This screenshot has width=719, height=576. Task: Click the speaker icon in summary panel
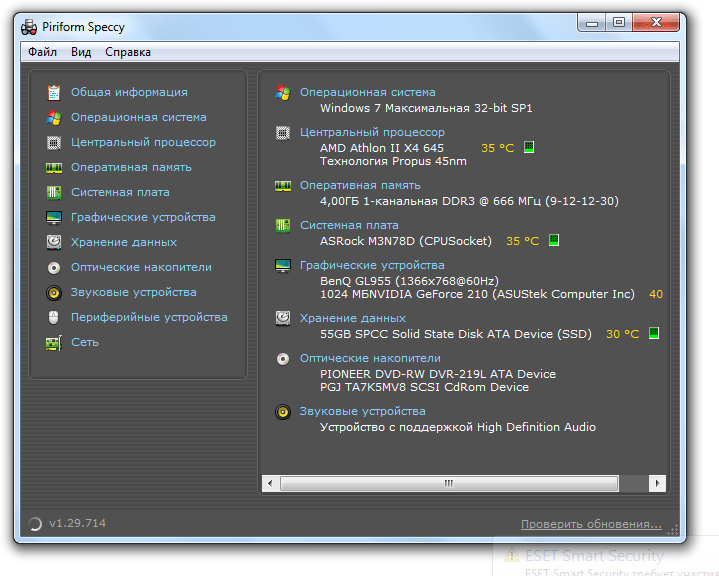pos(282,412)
